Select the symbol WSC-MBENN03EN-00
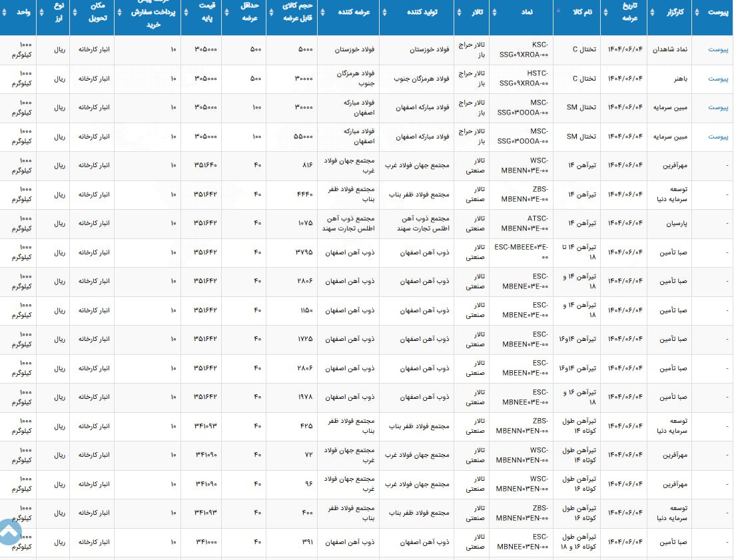Image resolution: width=734 pixels, height=560 pixels. pyautogui.click(x=522, y=455)
